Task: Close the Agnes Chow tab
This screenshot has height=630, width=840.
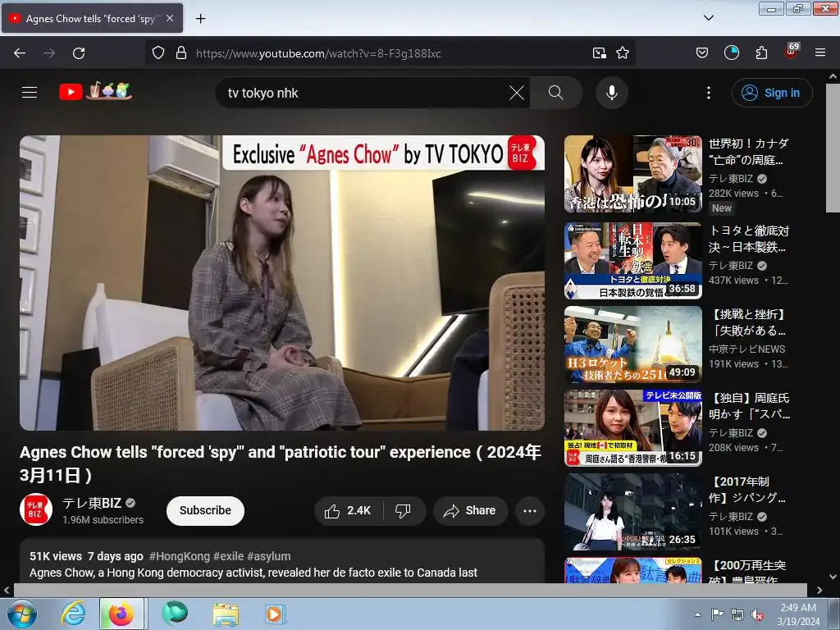Action: click(x=170, y=18)
